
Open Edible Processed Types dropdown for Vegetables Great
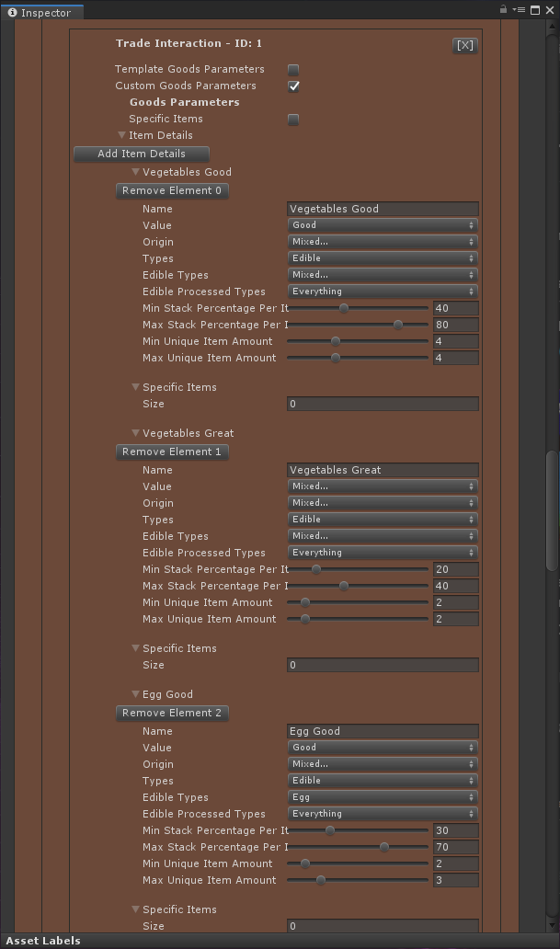383,553
